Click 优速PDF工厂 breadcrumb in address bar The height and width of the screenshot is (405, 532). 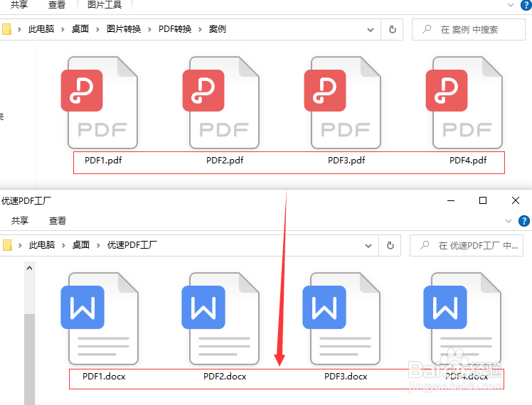tap(132, 244)
